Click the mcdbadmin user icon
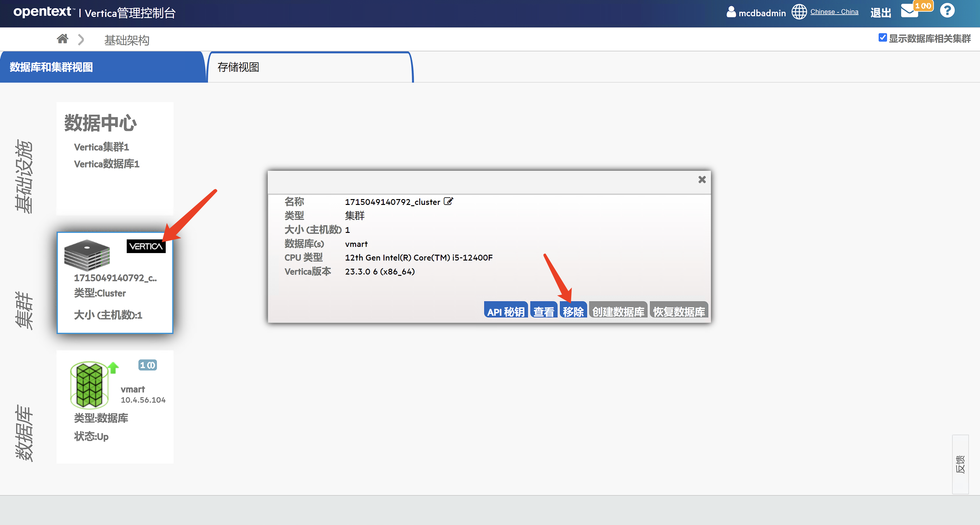 (x=731, y=12)
